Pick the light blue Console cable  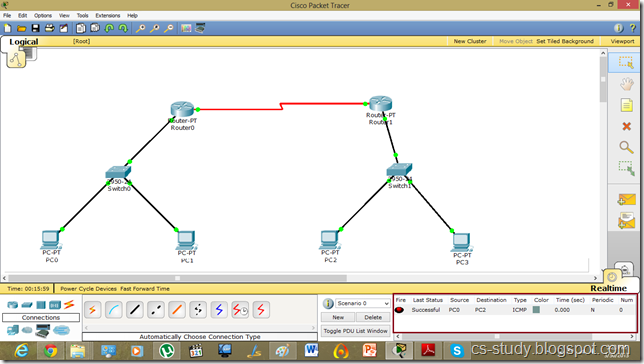coord(114,310)
